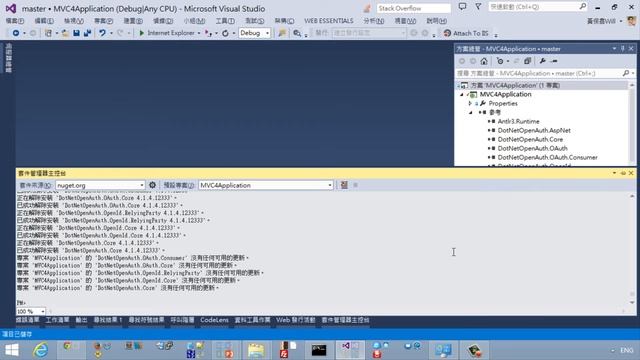Clear the Package Manager Console output

[344, 185]
